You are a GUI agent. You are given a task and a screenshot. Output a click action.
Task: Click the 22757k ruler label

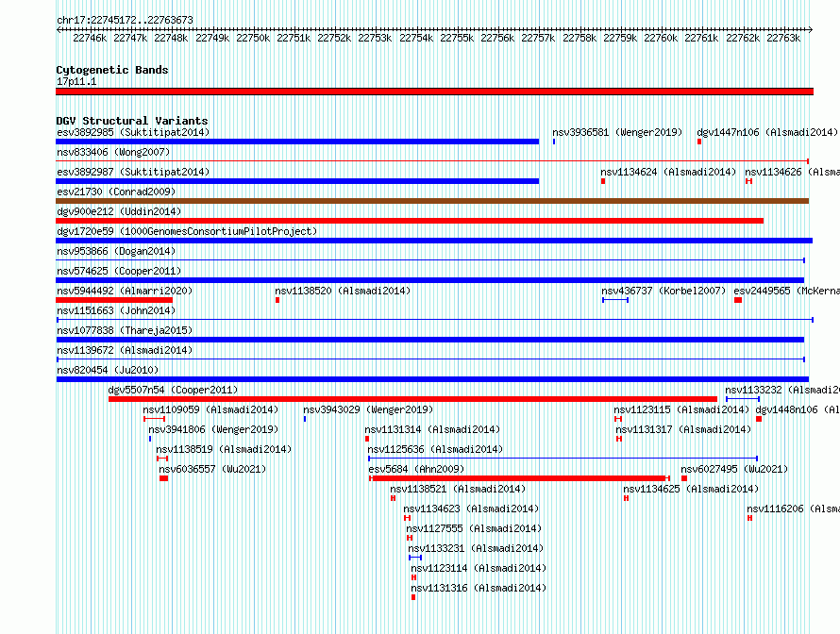coord(538,38)
